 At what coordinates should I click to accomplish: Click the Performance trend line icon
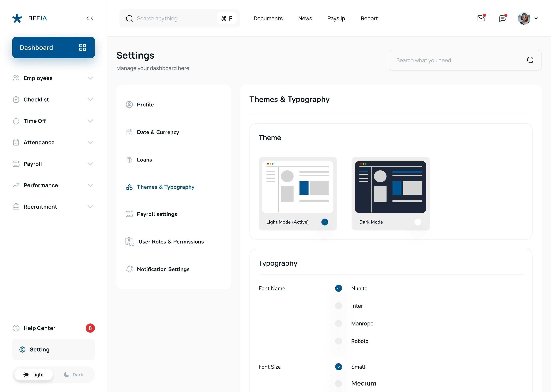[16, 185]
